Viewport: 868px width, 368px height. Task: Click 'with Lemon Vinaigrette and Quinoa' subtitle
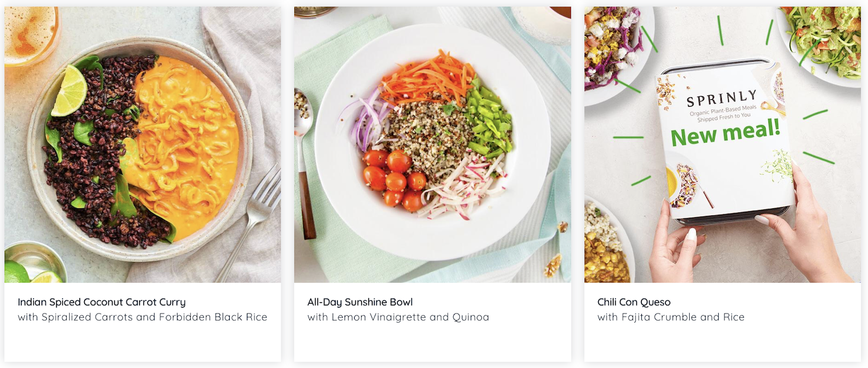click(x=398, y=317)
